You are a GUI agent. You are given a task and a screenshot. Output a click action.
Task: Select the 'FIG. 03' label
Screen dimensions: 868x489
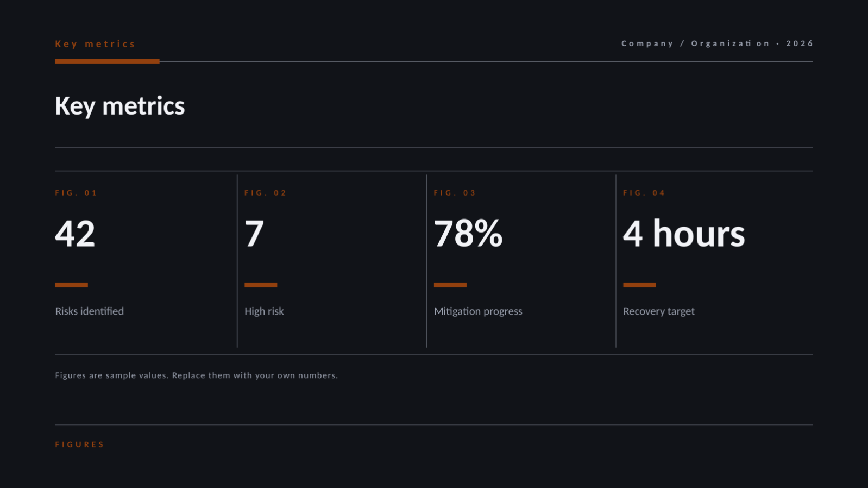455,193
